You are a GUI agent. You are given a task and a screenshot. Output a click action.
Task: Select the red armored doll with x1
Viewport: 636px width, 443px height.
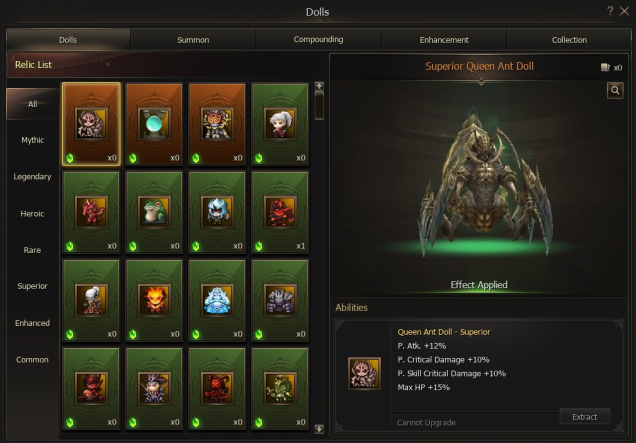[x=280, y=212]
